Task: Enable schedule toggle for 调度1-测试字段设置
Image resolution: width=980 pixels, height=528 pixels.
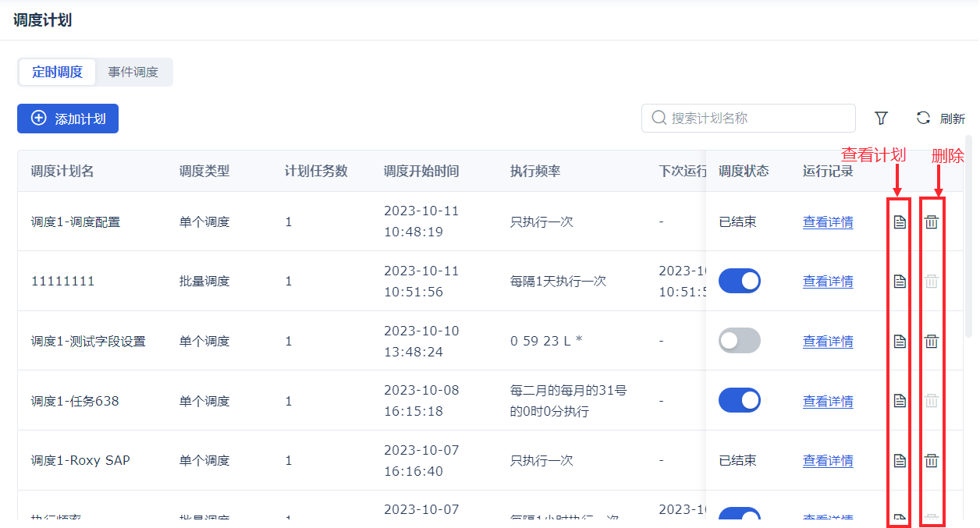Action: click(739, 341)
